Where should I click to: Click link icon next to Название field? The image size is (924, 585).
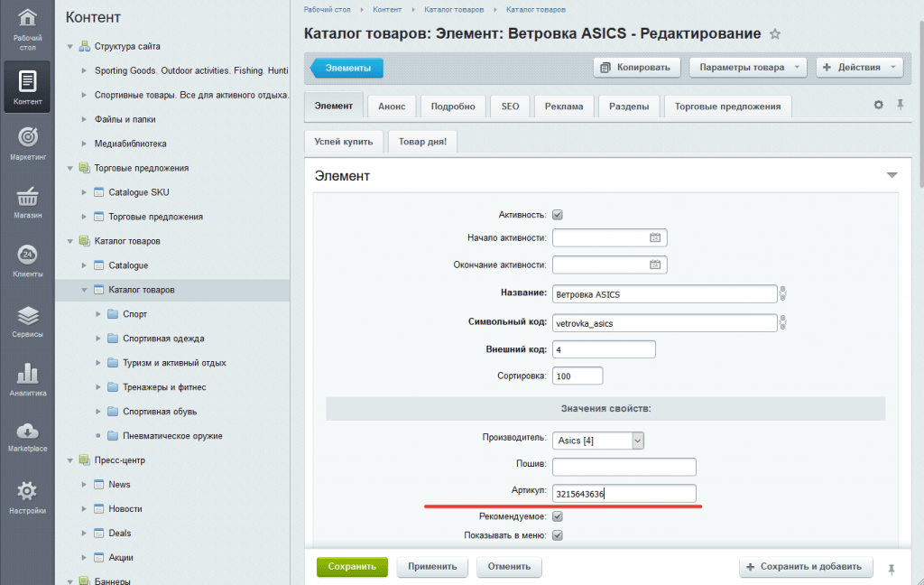click(x=782, y=293)
